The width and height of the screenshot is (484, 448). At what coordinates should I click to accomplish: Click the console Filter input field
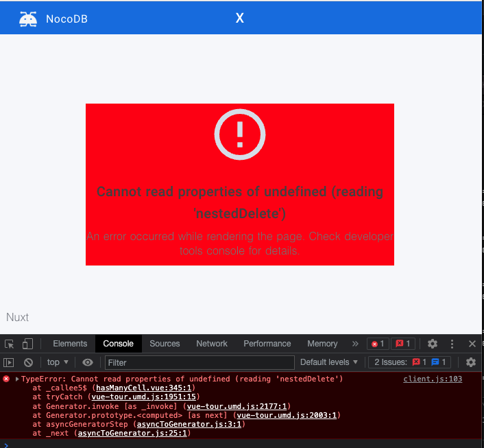[x=199, y=362]
